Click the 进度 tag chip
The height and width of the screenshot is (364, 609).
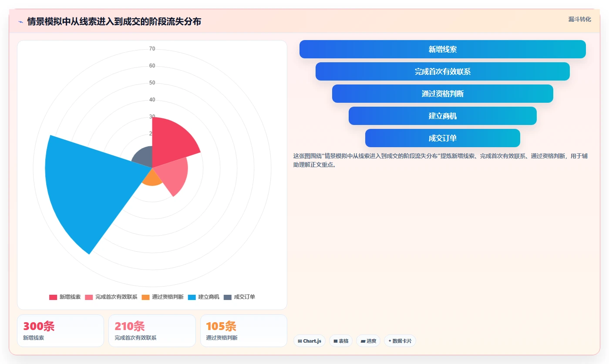click(368, 341)
